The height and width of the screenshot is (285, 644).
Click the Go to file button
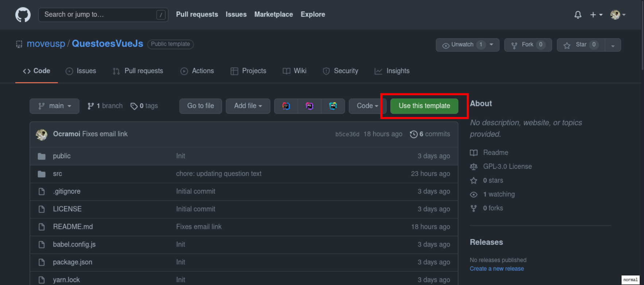[200, 106]
